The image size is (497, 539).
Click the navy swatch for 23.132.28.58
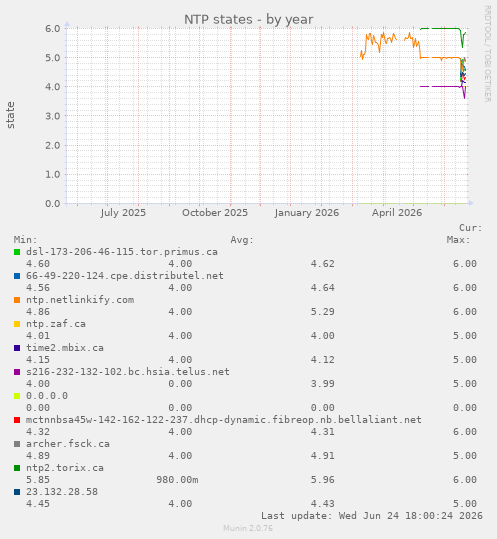(x=17, y=492)
